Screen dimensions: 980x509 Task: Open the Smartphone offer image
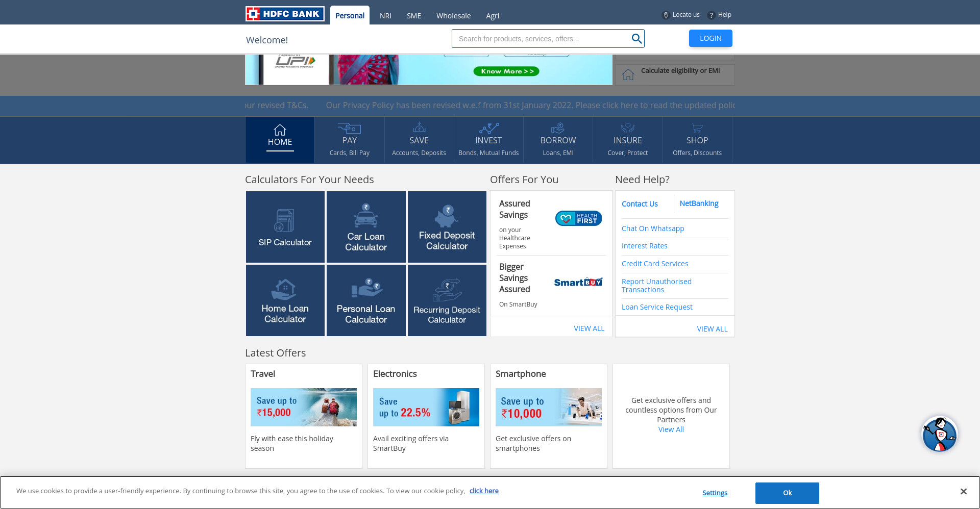point(549,407)
